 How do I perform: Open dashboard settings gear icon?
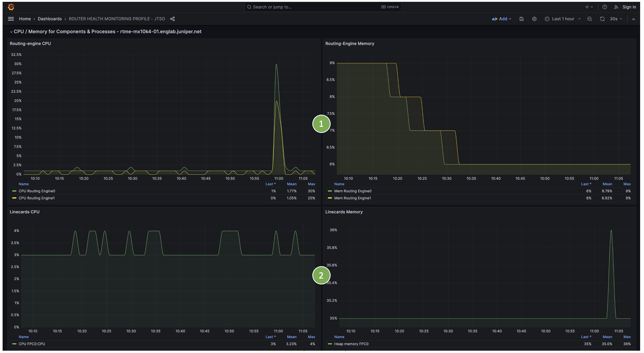pyautogui.click(x=534, y=19)
